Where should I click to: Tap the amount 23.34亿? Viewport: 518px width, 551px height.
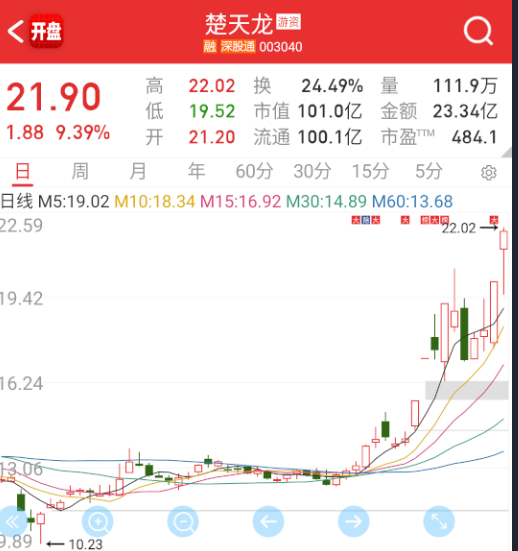pyautogui.click(x=465, y=111)
